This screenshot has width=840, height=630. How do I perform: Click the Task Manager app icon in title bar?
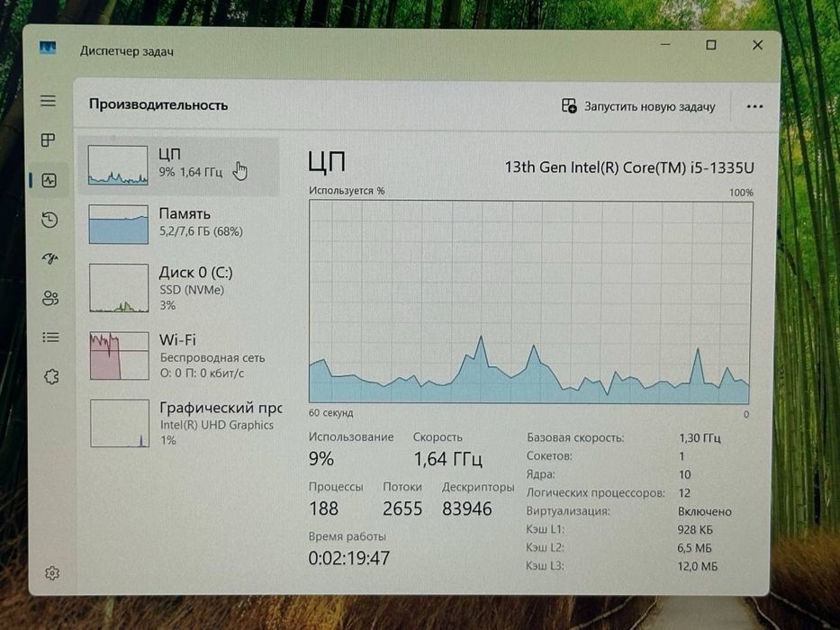(48, 49)
